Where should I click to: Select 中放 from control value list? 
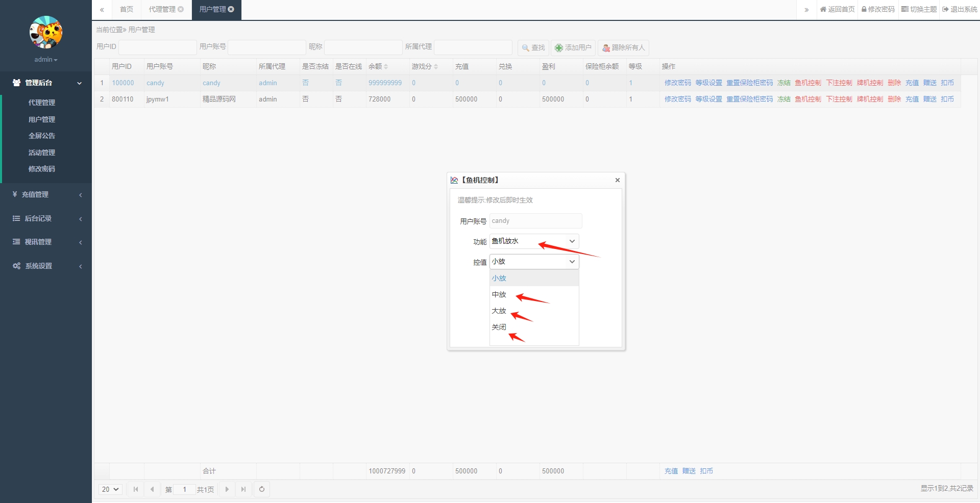(x=499, y=294)
